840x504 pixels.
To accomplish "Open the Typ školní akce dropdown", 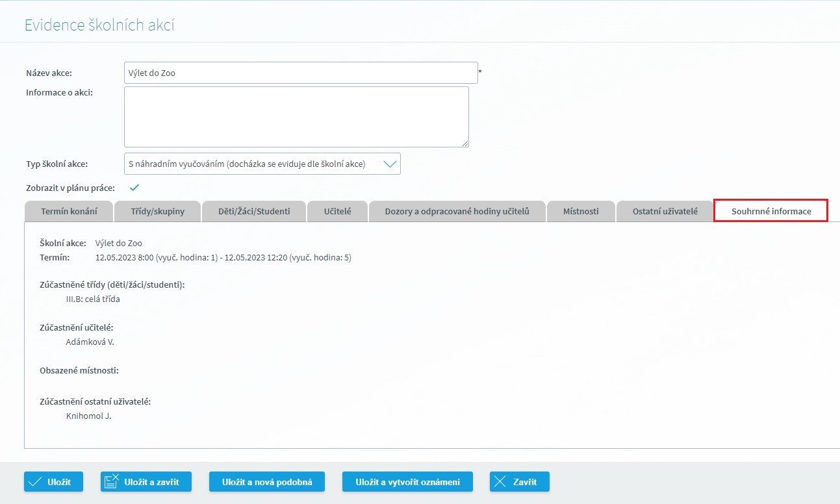I will click(x=262, y=164).
